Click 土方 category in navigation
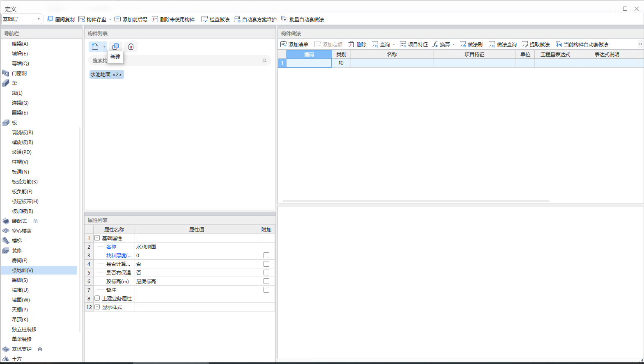Viewport: 644px width, 364px height. click(16, 359)
